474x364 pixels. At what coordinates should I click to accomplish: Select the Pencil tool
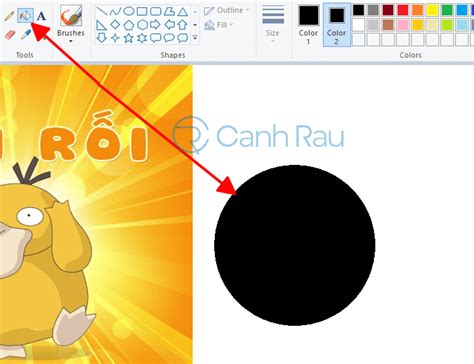[x=9, y=15]
